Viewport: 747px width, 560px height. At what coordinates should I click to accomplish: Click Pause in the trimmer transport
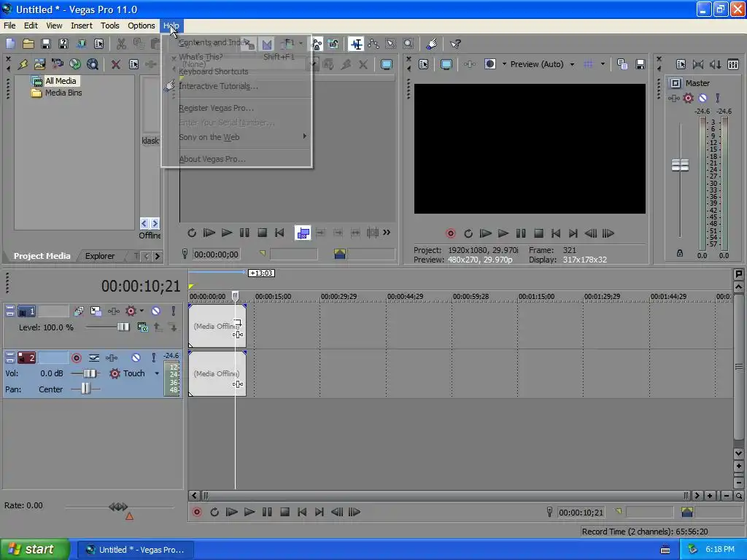tap(244, 233)
